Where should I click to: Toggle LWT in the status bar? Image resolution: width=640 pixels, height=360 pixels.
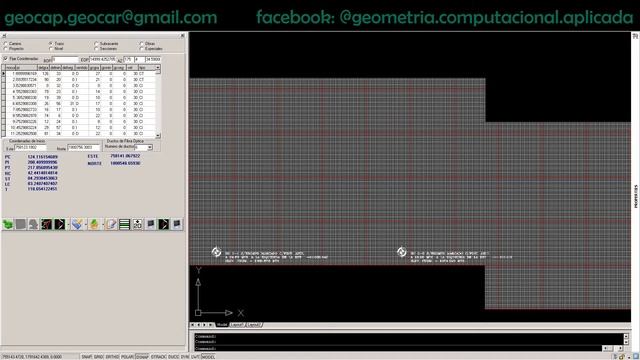[196, 357]
